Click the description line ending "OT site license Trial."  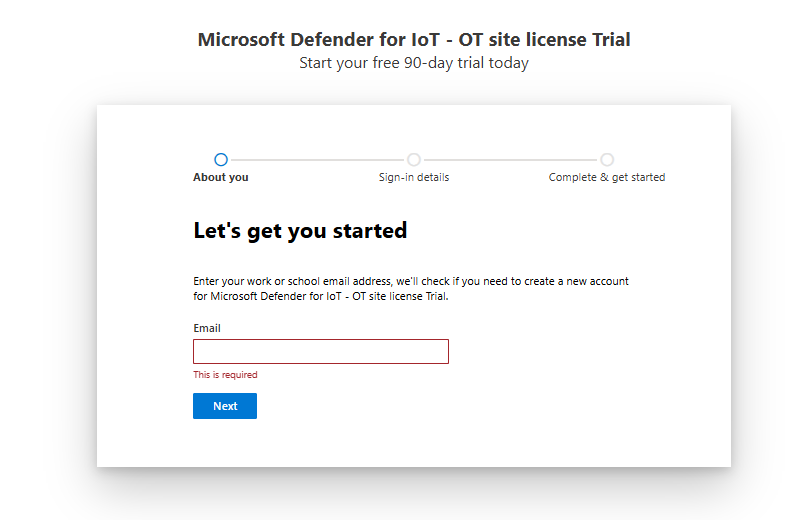click(x=320, y=296)
